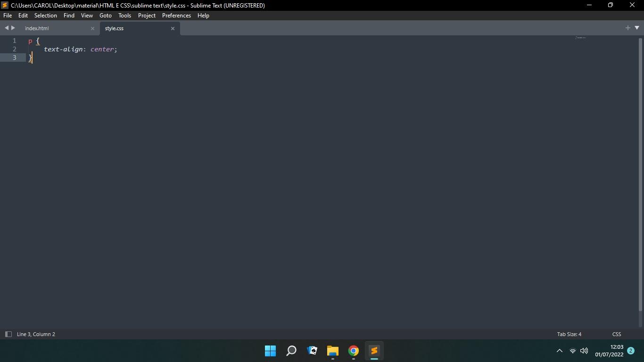Open notifications badge showing 2
This screenshot has height=362, width=644.
pyautogui.click(x=631, y=351)
